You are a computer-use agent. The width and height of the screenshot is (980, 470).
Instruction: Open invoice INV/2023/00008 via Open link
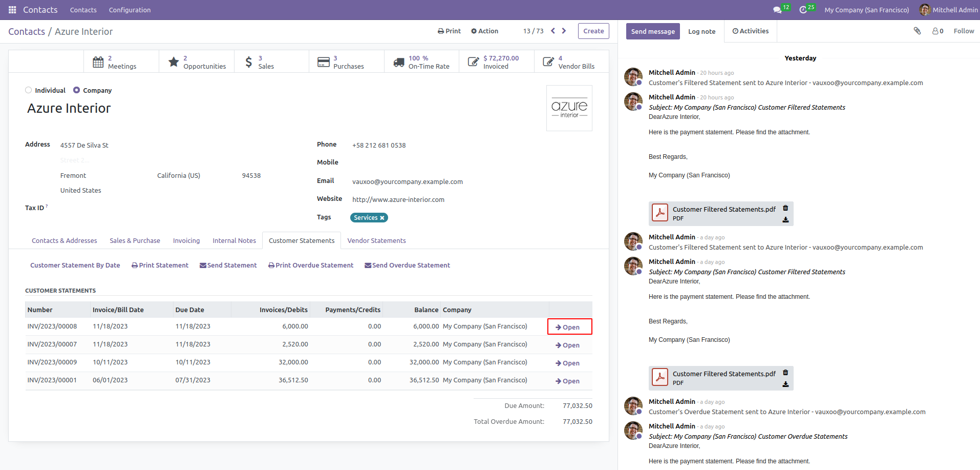point(569,326)
